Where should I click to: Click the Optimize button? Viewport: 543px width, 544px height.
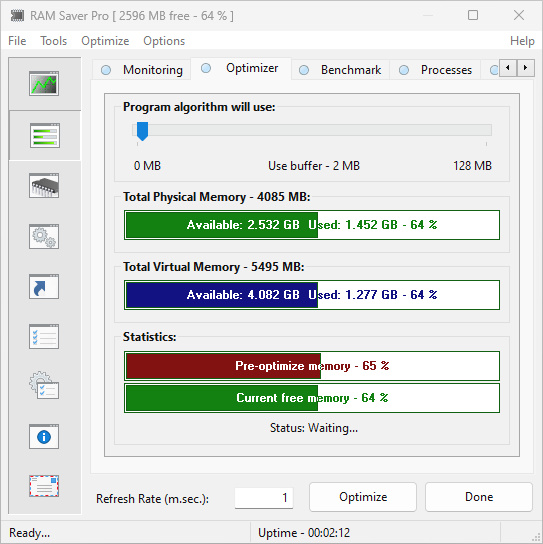point(363,497)
